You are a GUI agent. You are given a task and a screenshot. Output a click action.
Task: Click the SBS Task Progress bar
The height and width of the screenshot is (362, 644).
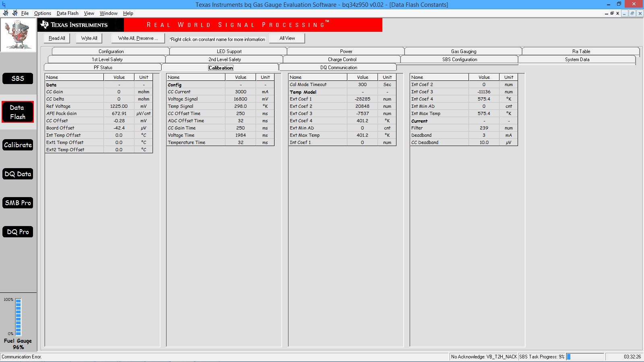pos(585,357)
